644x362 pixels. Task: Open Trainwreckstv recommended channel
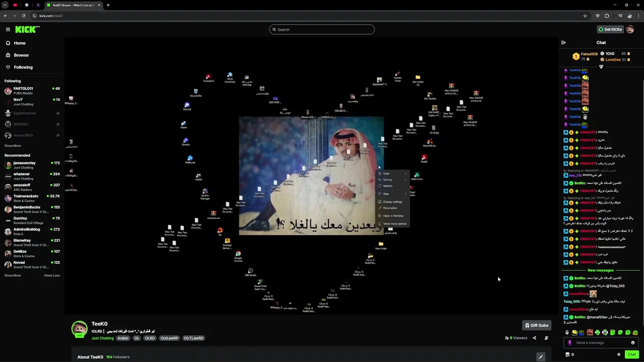[32, 199]
